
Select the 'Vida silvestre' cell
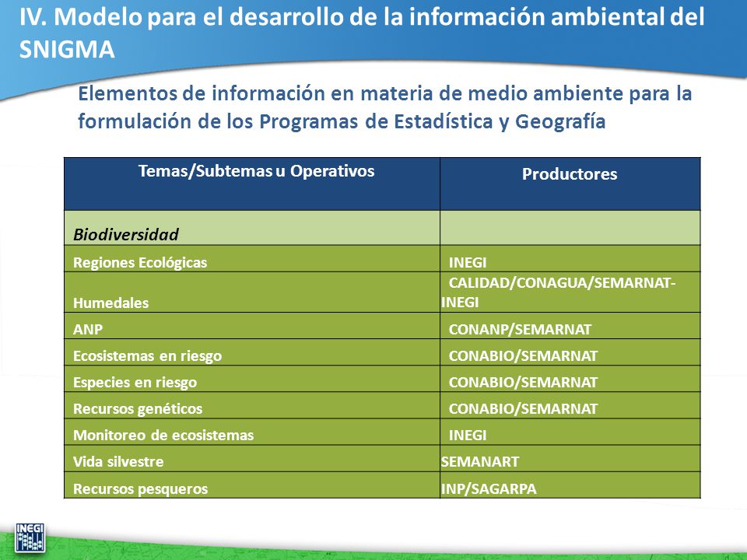point(252,459)
